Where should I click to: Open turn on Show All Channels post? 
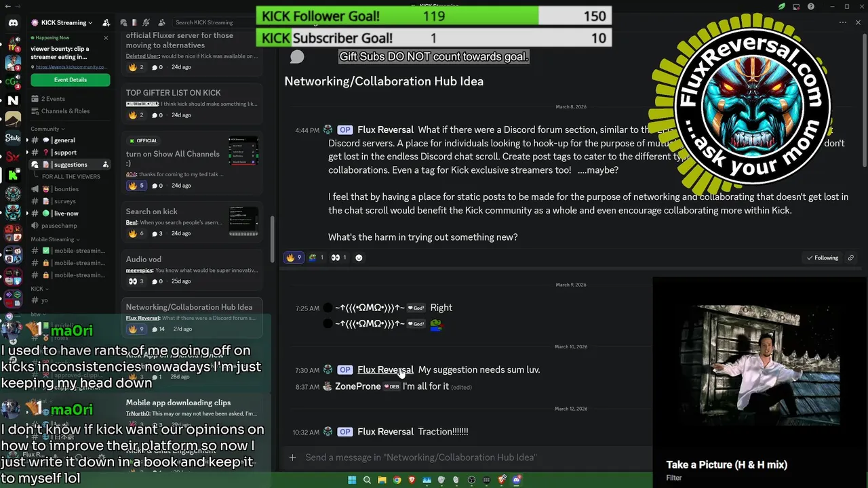click(x=192, y=163)
